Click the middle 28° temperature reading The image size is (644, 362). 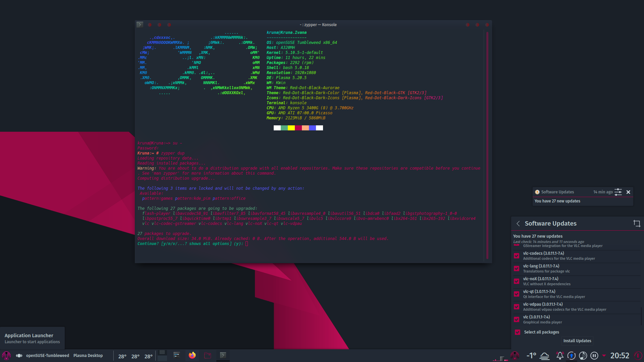tap(136, 356)
